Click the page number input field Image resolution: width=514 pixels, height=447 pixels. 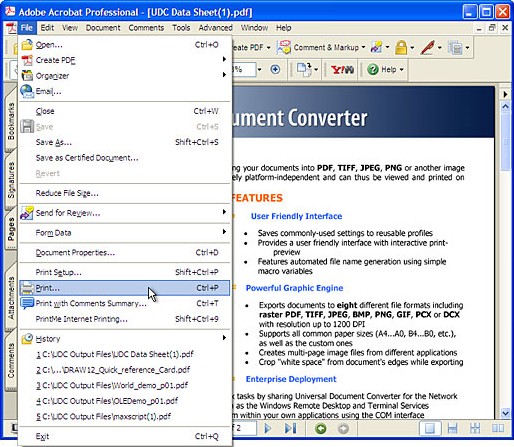(x=245, y=428)
